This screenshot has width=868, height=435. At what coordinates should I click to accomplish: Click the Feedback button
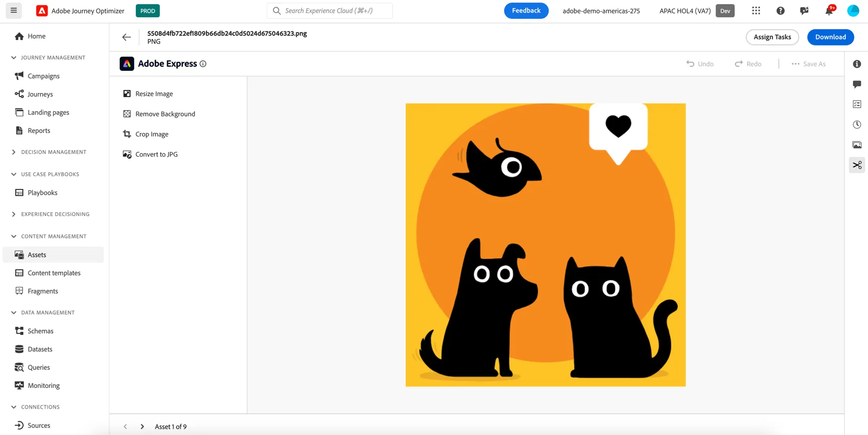(526, 11)
